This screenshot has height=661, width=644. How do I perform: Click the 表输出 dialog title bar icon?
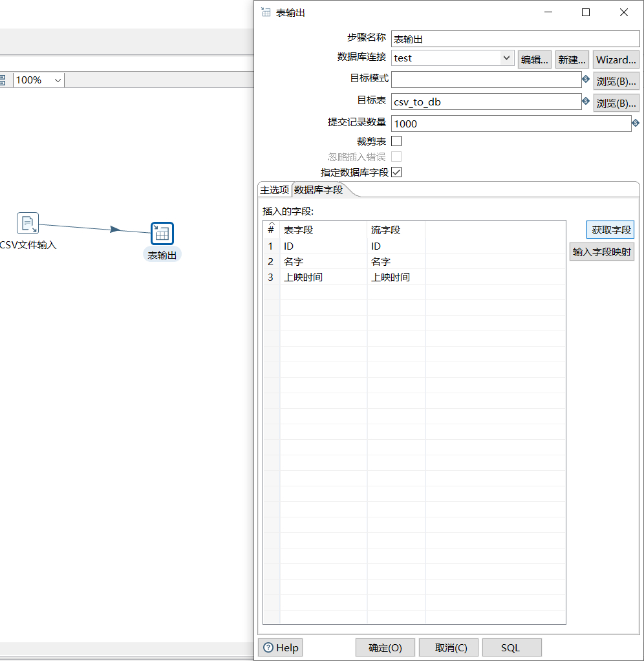pos(266,12)
